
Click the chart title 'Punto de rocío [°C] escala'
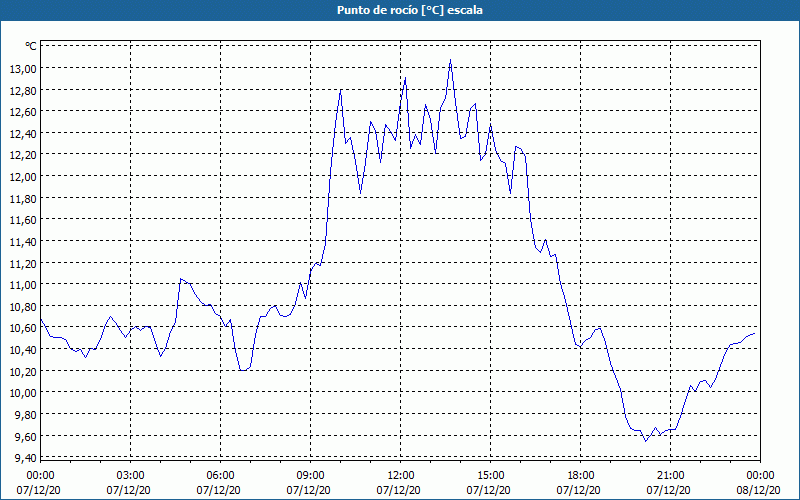click(410, 10)
